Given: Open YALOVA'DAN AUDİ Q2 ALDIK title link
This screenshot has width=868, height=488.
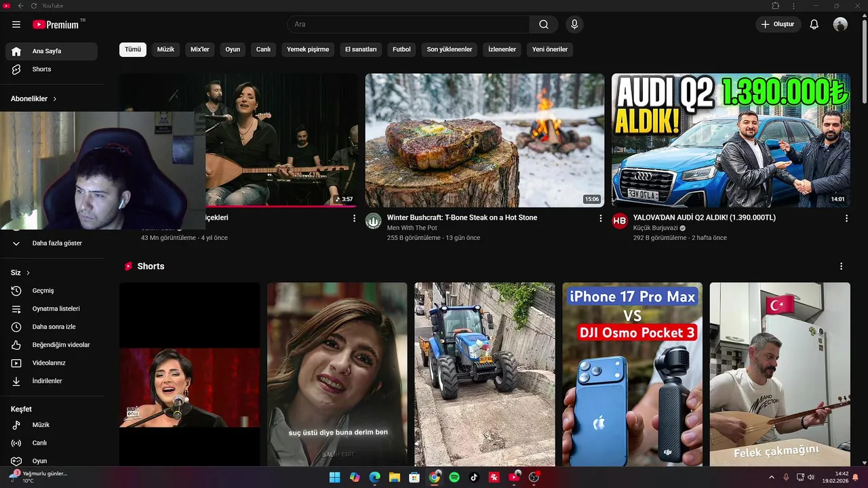Looking at the screenshot, I should point(705,218).
